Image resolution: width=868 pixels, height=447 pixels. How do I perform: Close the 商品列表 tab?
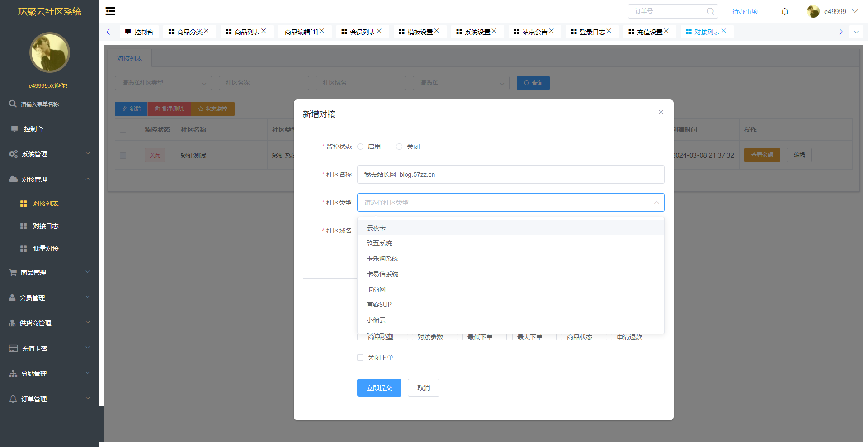[x=264, y=31]
